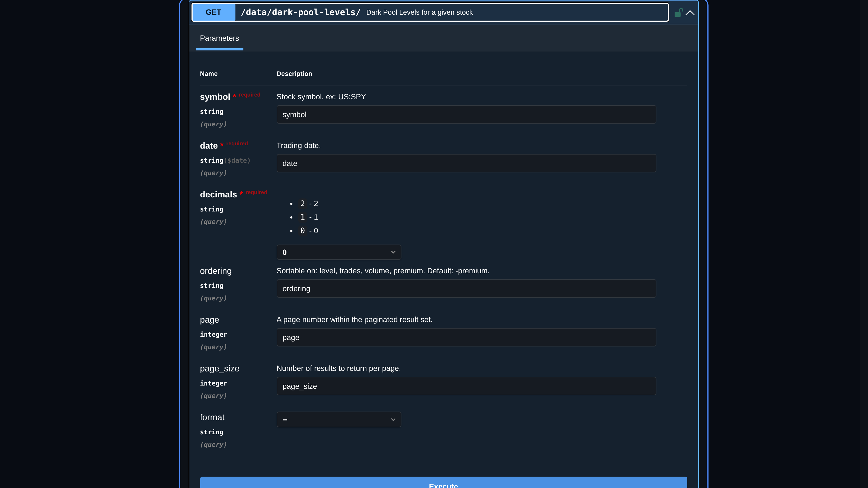Click 'Number of results to return per page' text

pyautogui.click(x=338, y=368)
